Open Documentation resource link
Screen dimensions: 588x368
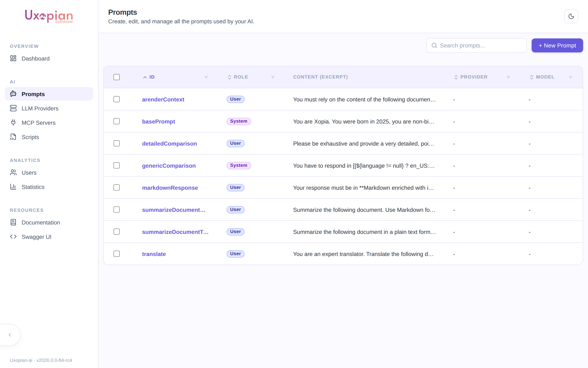pos(49,222)
